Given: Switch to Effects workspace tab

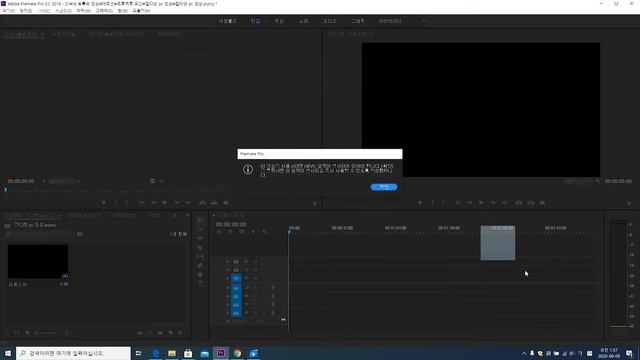Looking at the screenshot, I should click(304, 21).
